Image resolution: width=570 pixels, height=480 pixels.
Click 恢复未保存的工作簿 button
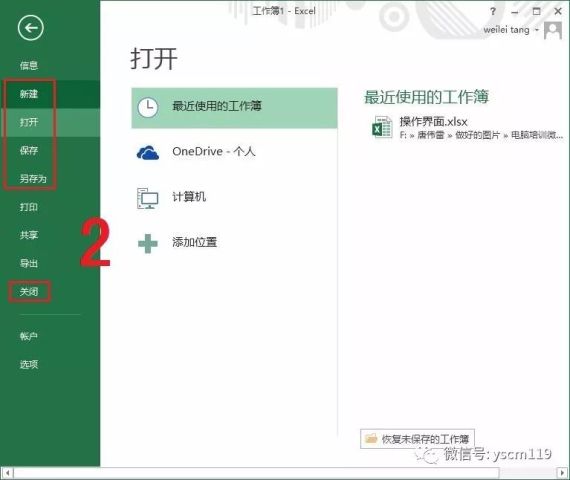click(417, 439)
